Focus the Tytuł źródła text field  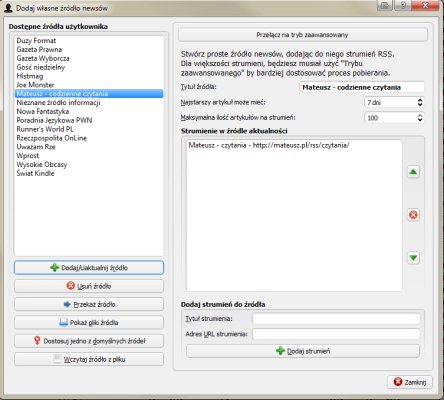tap(362, 87)
